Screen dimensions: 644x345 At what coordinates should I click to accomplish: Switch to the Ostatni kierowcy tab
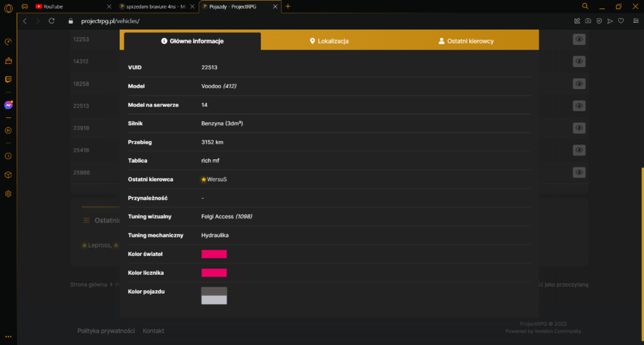pos(466,41)
